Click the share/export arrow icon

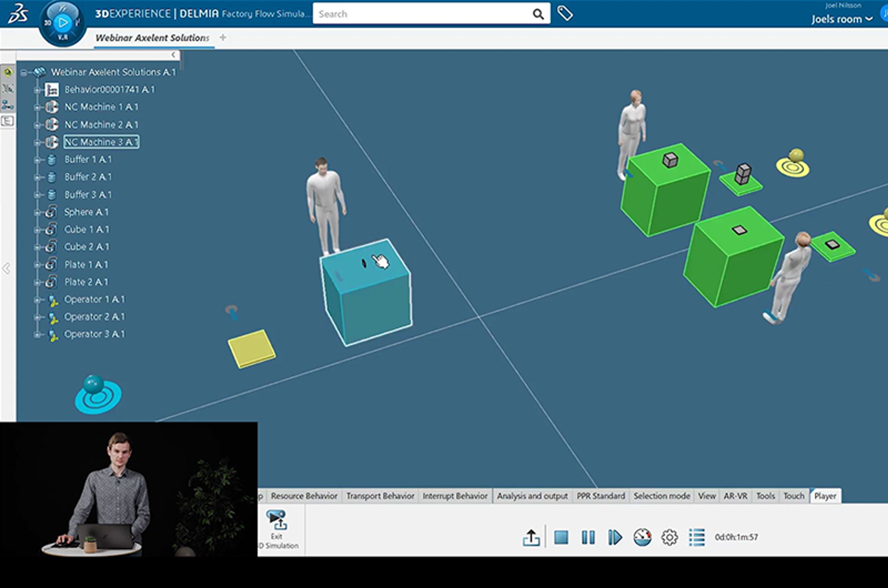531,537
